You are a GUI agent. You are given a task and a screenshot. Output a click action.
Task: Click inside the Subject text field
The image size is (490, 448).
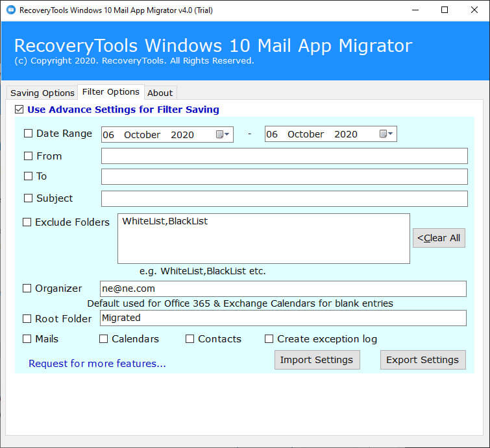tap(284, 198)
